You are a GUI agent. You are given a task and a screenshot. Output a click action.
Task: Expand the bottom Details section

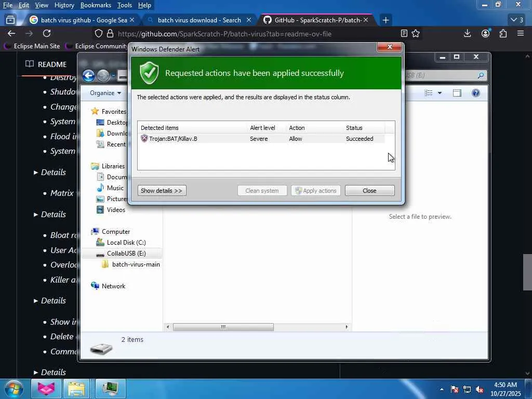coord(49,372)
